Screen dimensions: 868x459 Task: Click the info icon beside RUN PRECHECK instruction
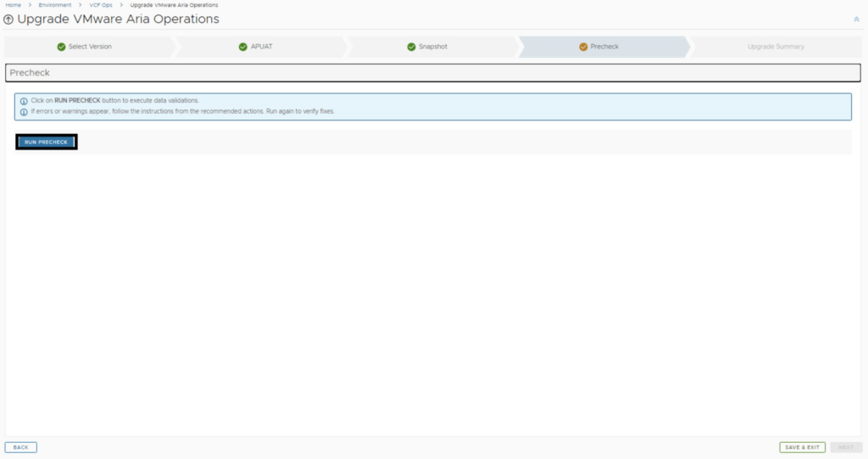[24, 101]
